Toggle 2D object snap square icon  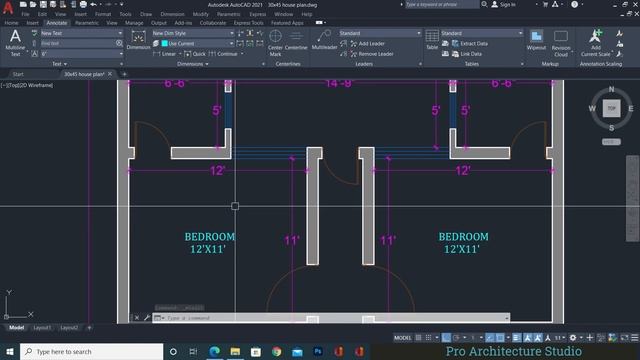pyautogui.click(x=500, y=338)
